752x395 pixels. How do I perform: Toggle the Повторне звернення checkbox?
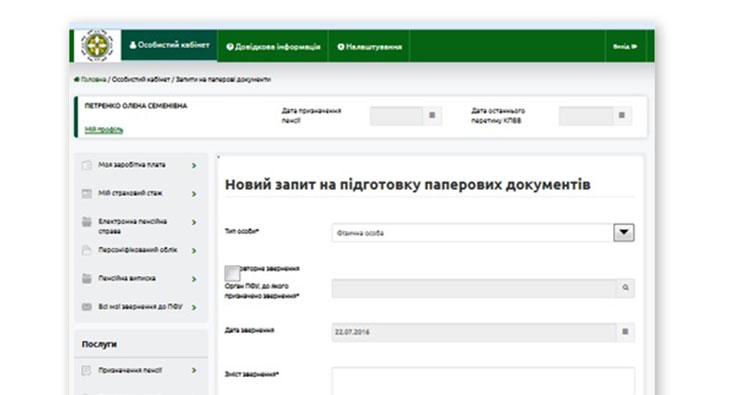click(233, 273)
